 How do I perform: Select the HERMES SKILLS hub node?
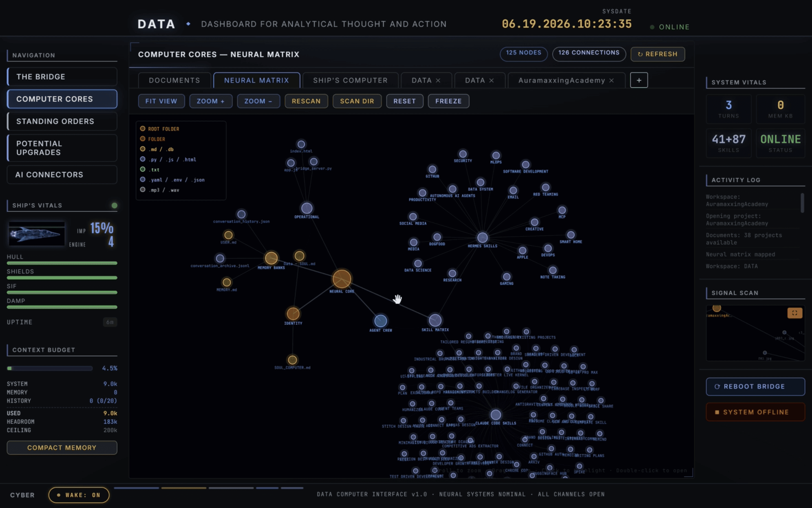(x=482, y=238)
